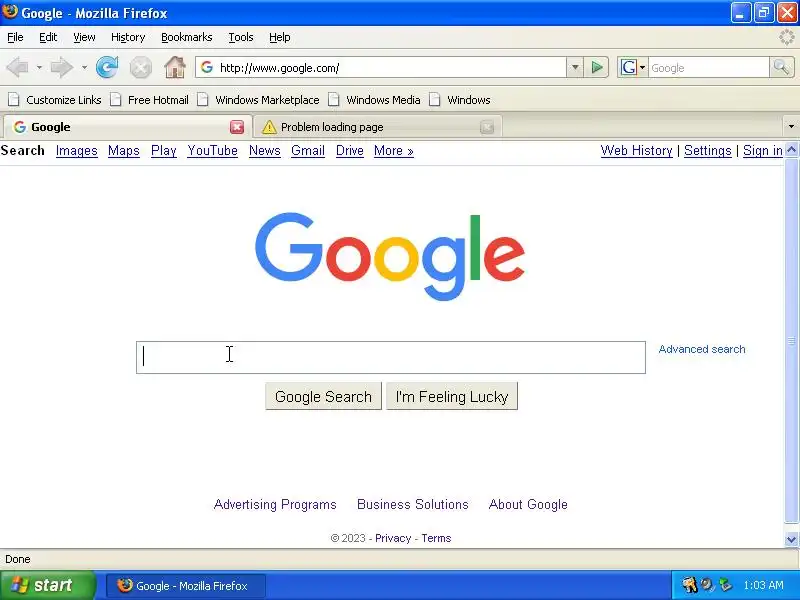The image size is (800, 600).
Task: Open the Windows bookmark
Action: [460, 100]
